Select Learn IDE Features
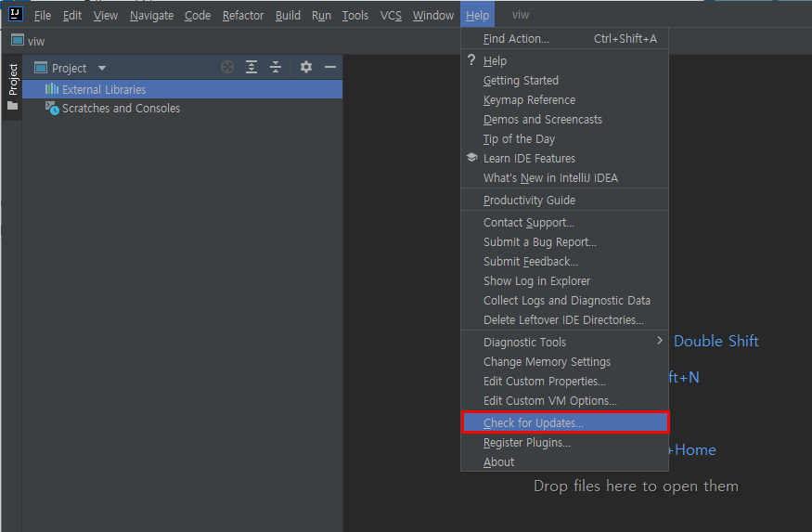This screenshot has height=532, width=812. 564,158
